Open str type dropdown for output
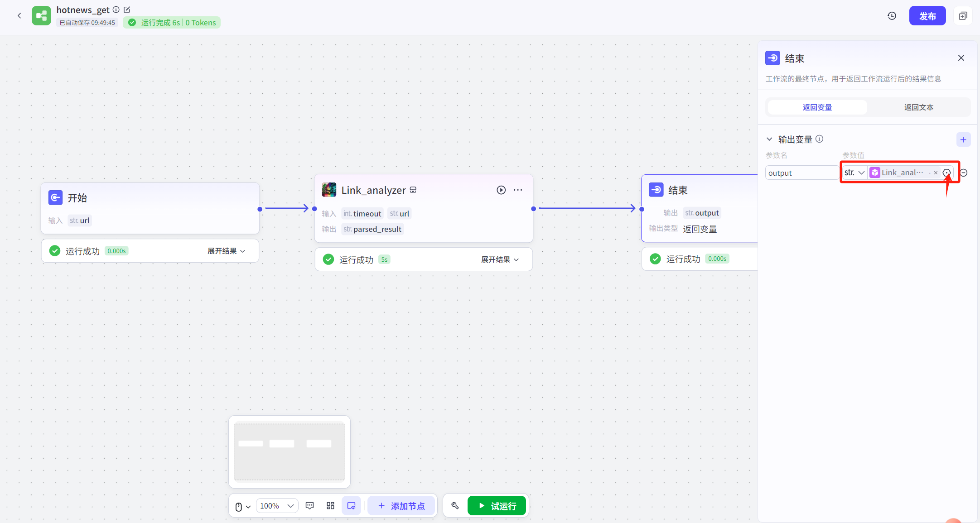980x523 pixels. [x=854, y=173]
